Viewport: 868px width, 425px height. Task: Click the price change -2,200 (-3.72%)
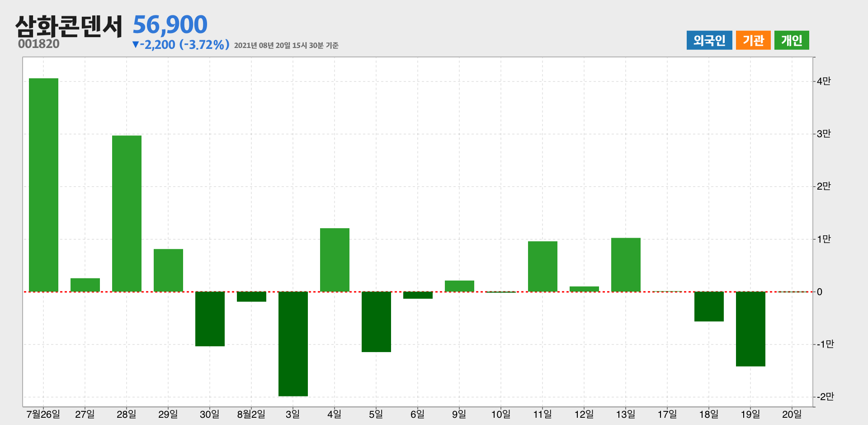(181, 44)
